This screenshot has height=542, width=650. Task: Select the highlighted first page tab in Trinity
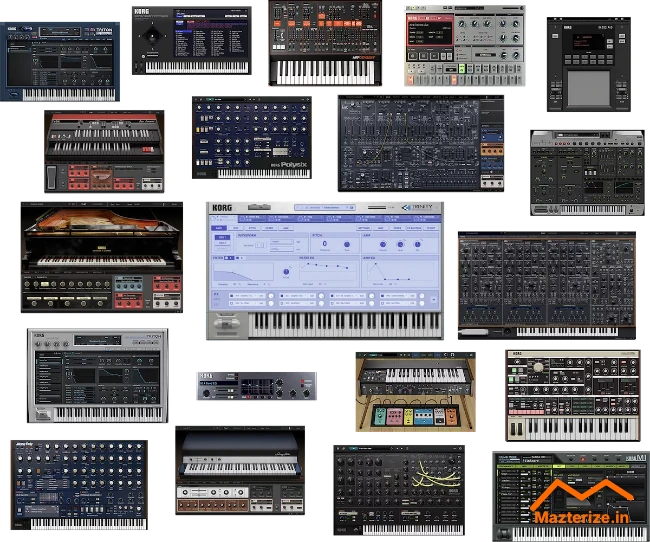pyautogui.click(x=219, y=228)
